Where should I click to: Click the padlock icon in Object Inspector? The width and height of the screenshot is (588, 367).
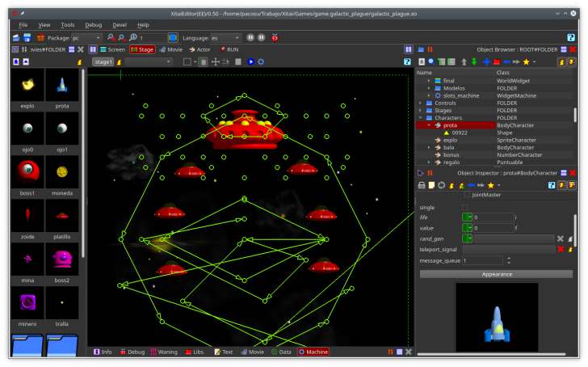[x=422, y=185]
